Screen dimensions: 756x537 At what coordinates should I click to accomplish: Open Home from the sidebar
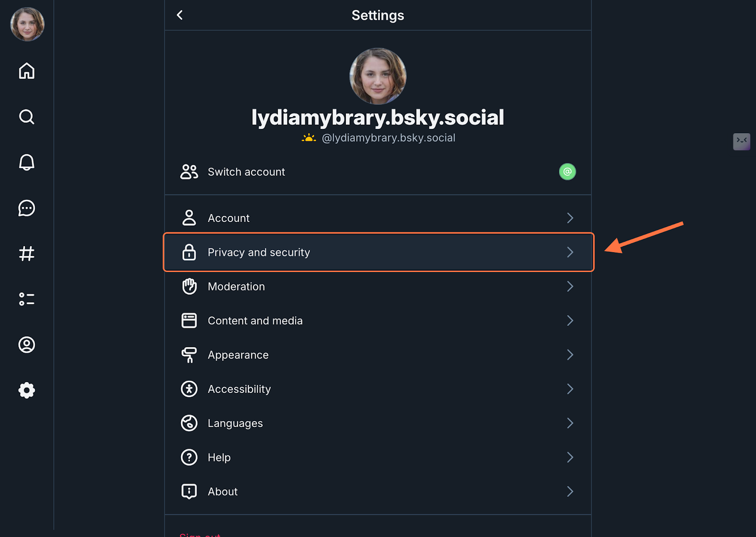click(x=26, y=71)
